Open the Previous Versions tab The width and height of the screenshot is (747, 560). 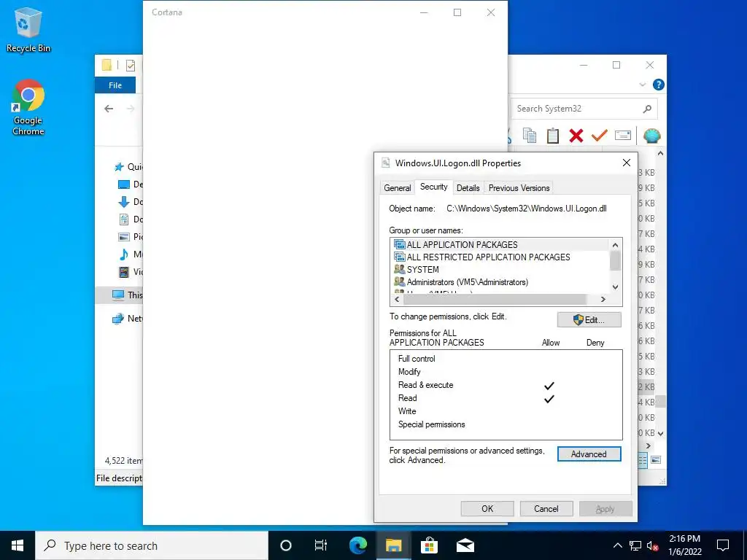tap(519, 187)
